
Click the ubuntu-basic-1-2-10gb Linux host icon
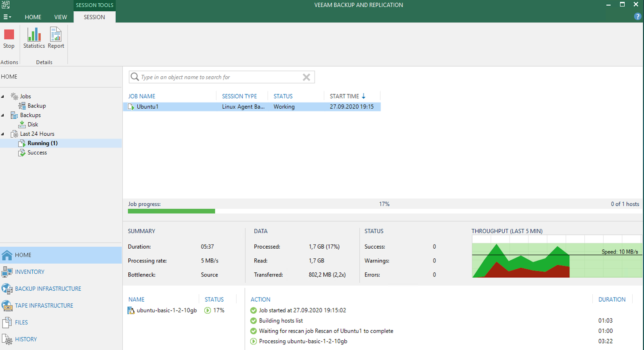[131, 310]
